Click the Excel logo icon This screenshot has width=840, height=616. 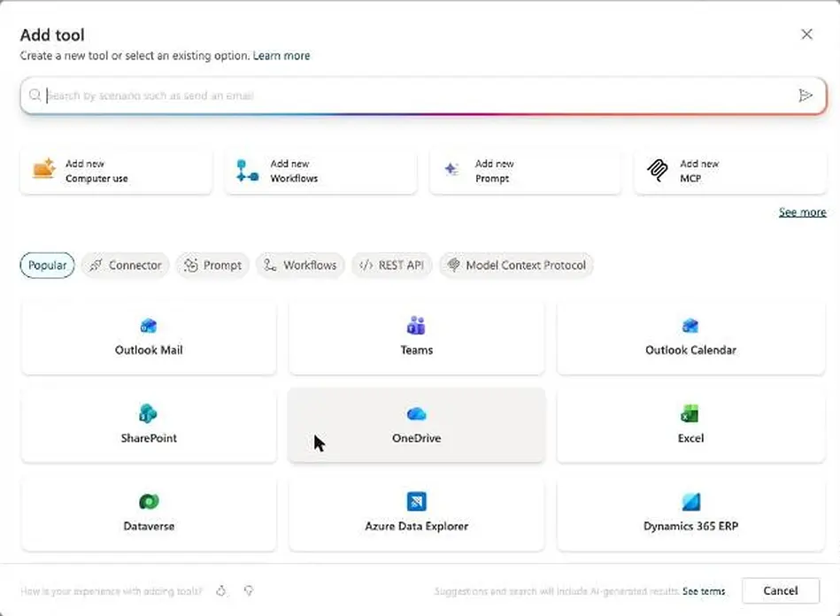(x=690, y=413)
